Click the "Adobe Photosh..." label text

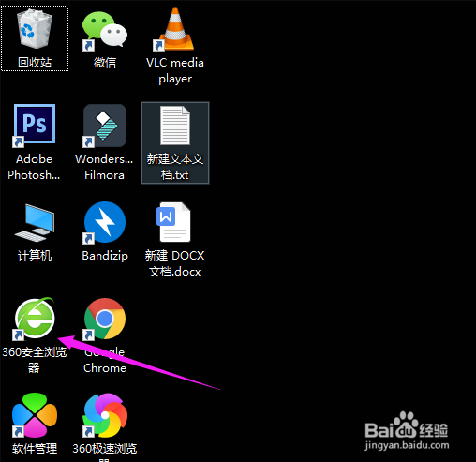pyautogui.click(x=34, y=167)
